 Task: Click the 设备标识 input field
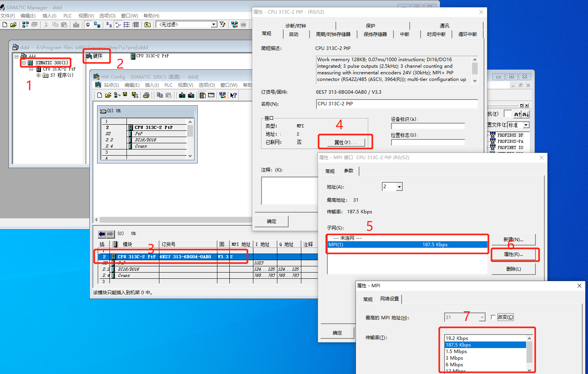(x=428, y=126)
